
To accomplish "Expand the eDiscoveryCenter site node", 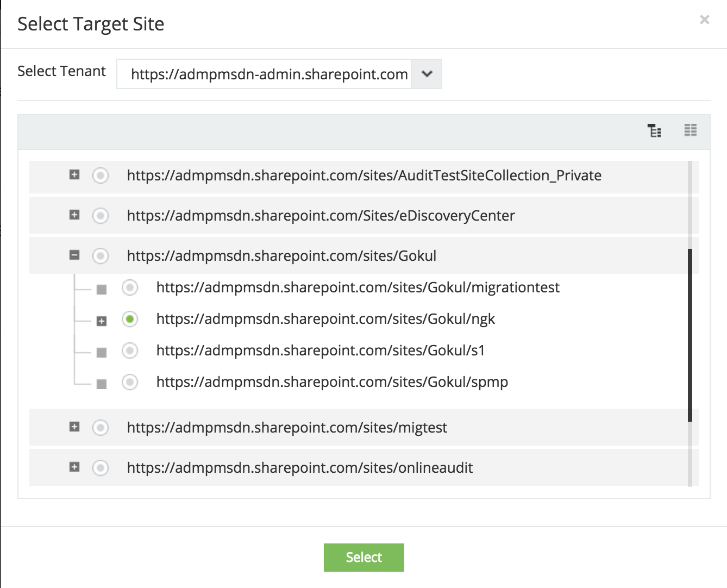I will 74,215.
